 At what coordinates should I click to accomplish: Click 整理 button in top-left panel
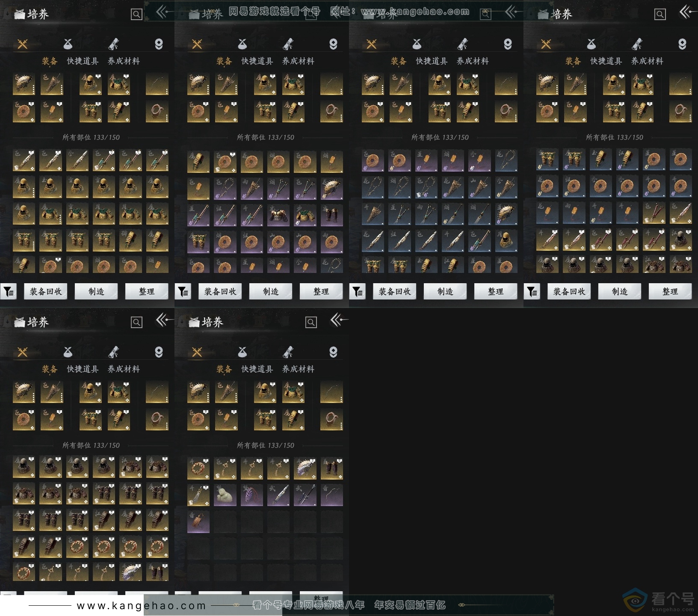147,291
